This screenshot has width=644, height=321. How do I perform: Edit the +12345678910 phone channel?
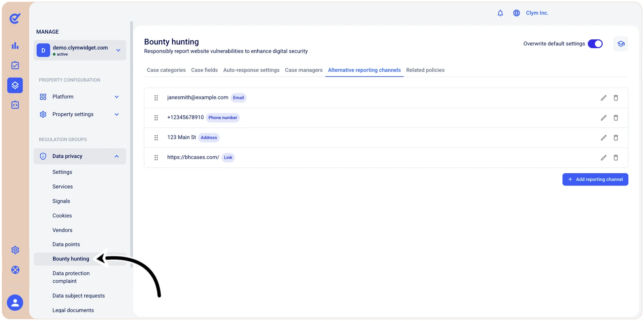603,118
